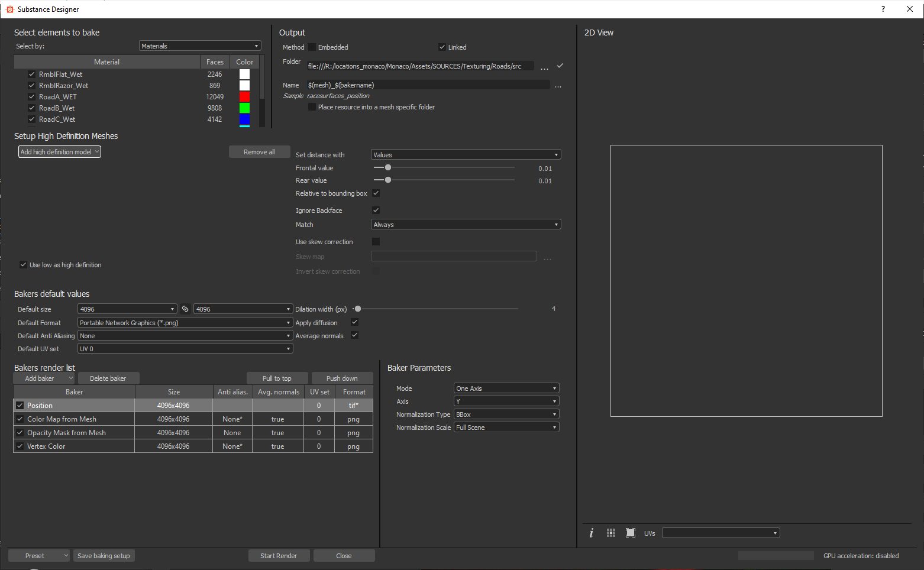Toggle the Average normals checkbox

pyautogui.click(x=354, y=335)
